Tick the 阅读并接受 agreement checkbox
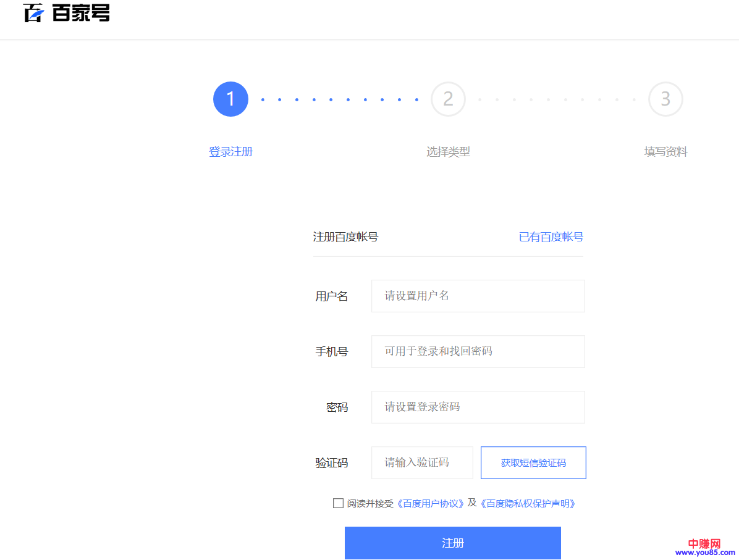The image size is (739, 560). point(338,503)
